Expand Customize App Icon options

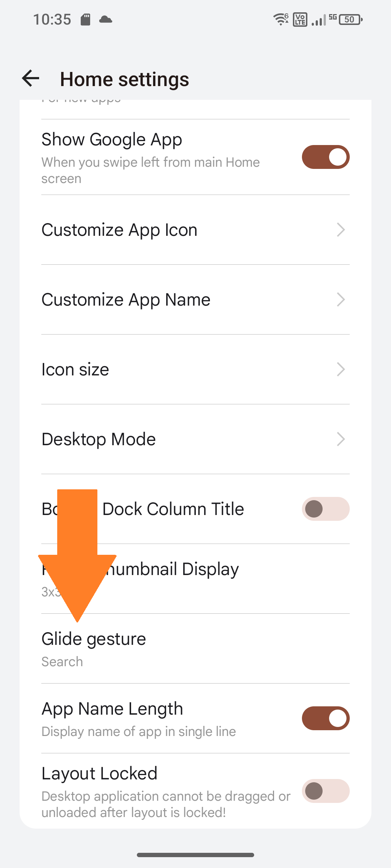(x=195, y=229)
